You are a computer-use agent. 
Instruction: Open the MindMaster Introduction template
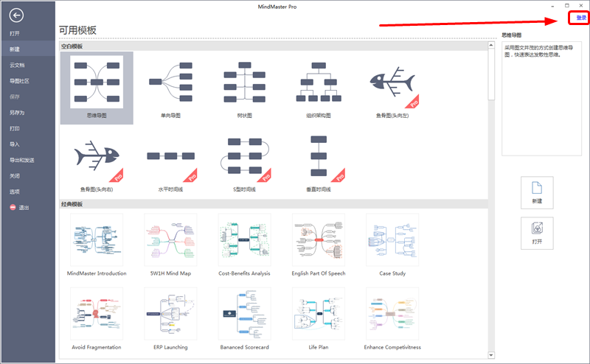pyautogui.click(x=97, y=245)
